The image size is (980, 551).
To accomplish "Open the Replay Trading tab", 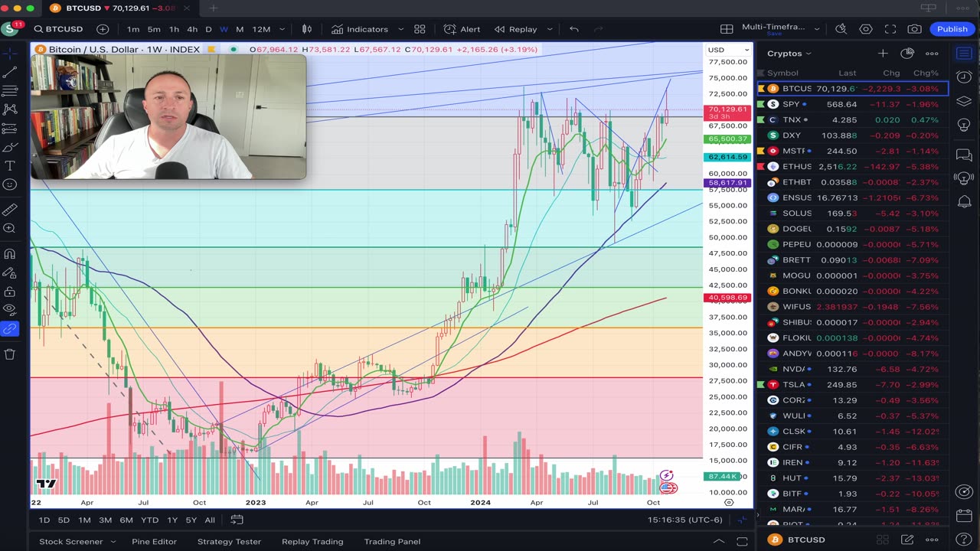I will coord(312,542).
